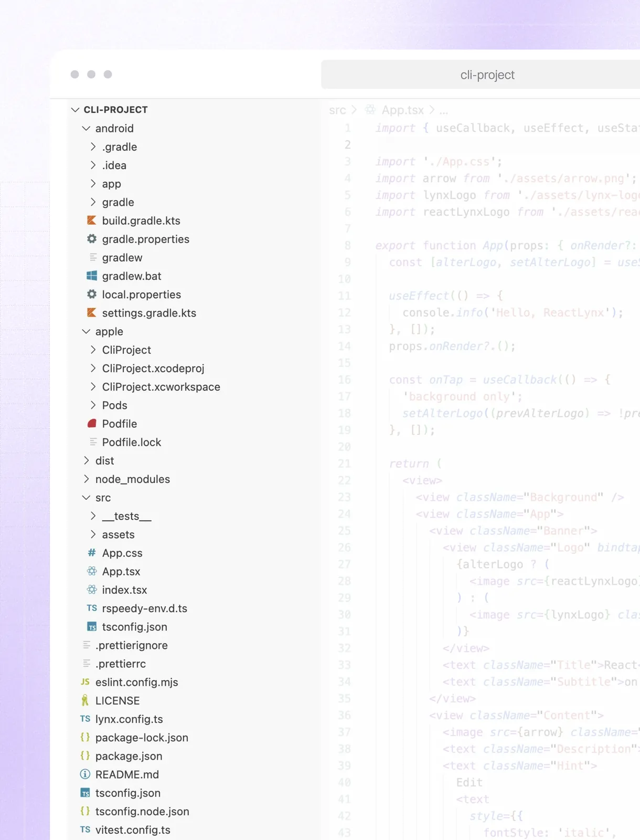The height and width of the screenshot is (840, 640).
Task: Click the root tsconfig.json file icon
Action: (85, 793)
